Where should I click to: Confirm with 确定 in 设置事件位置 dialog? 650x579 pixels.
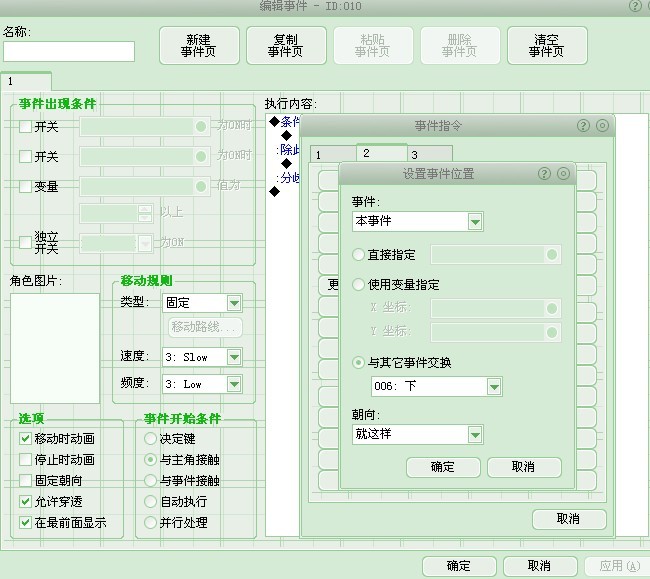pos(443,468)
